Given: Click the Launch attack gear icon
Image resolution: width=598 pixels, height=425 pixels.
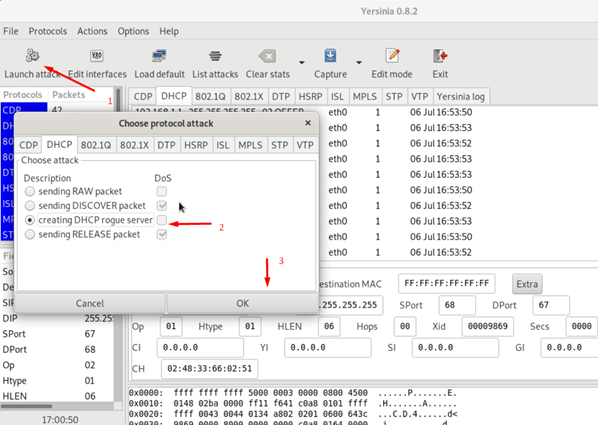Looking at the screenshot, I should point(32,55).
